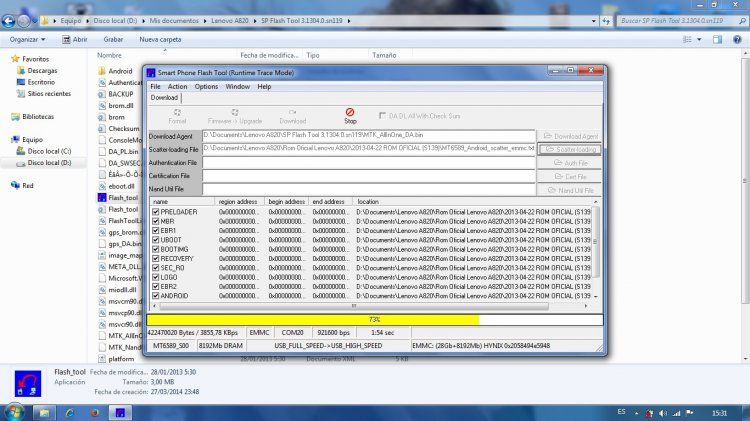
Task: Click the Format tool icon
Action: [177, 115]
